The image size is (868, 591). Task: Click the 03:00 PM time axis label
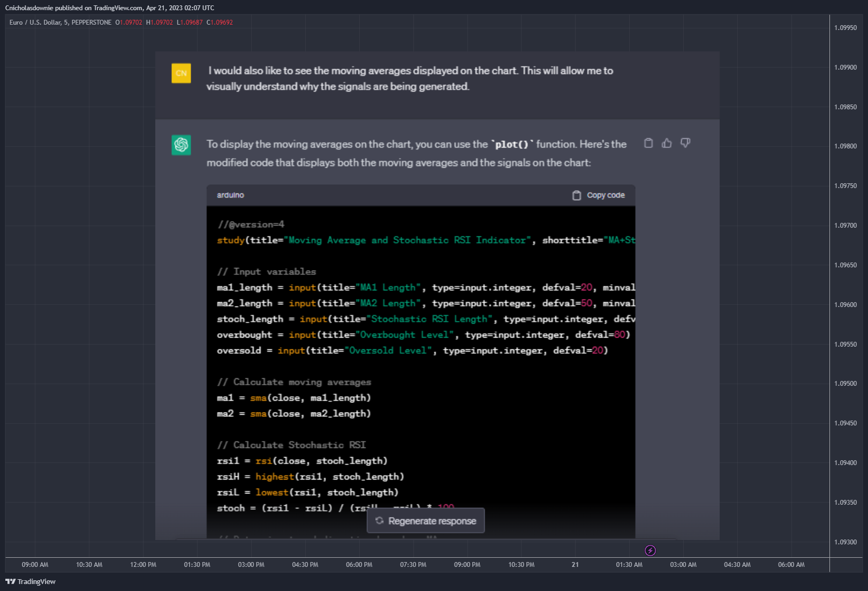click(x=251, y=565)
